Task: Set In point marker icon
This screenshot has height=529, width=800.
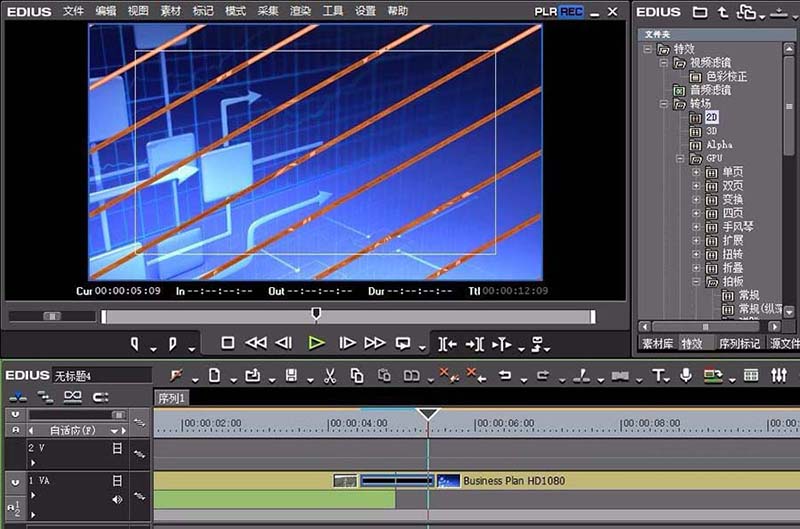Action: pyautogui.click(x=135, y=344)
